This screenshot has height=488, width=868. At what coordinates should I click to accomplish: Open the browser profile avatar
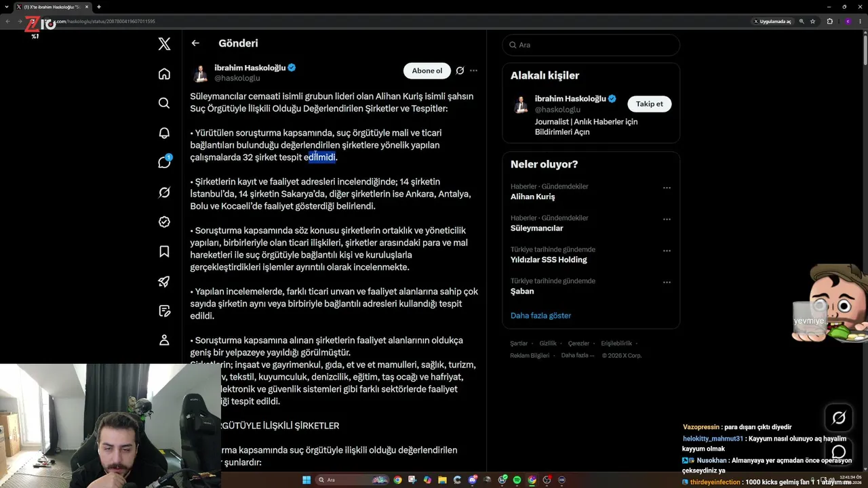(x=848, y=22)
